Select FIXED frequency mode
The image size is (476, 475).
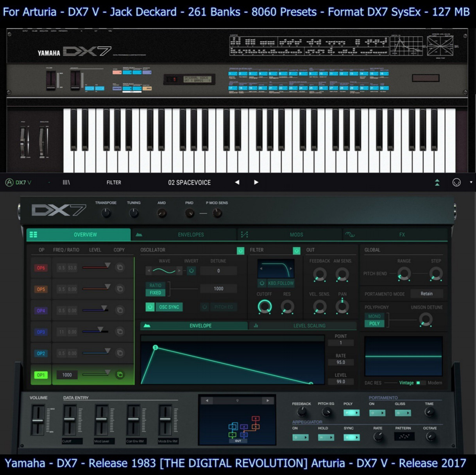155,293
